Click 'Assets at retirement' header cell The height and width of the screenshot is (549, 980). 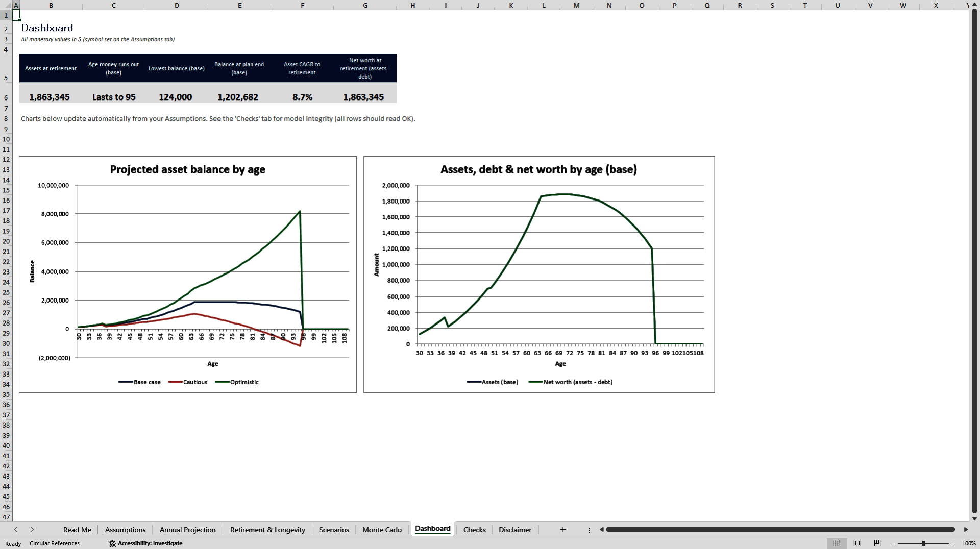pyautogui.click(x=51, y=68)
